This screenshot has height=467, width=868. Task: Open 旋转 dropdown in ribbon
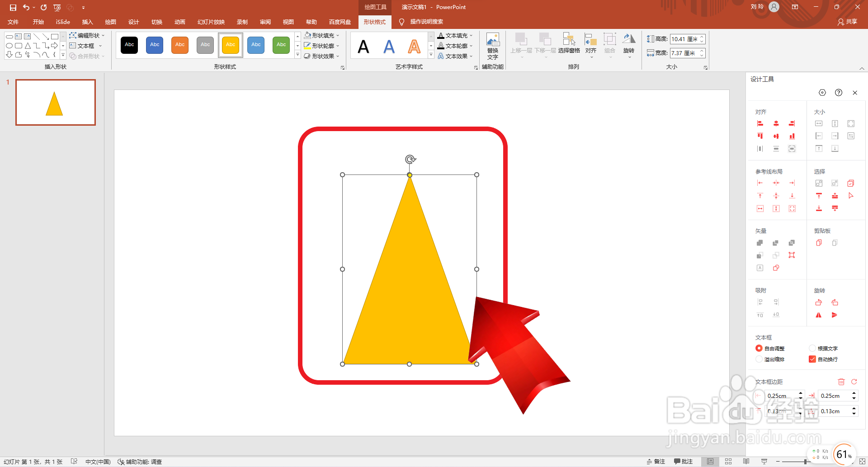[x=629, y=45]
